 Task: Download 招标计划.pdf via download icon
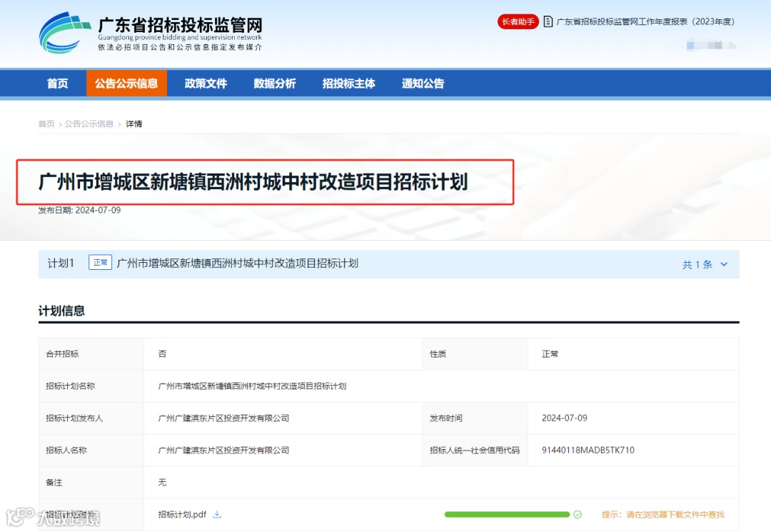coord(217,514)
